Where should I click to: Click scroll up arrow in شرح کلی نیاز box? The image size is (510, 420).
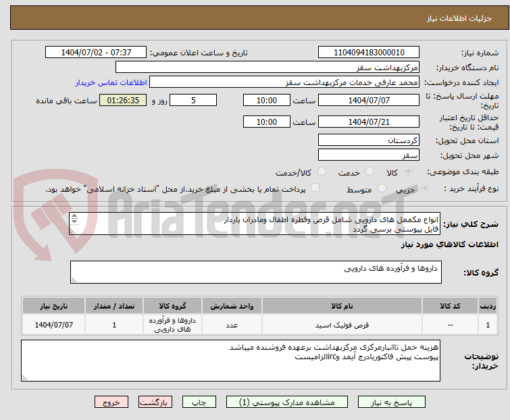click(74, 216)
